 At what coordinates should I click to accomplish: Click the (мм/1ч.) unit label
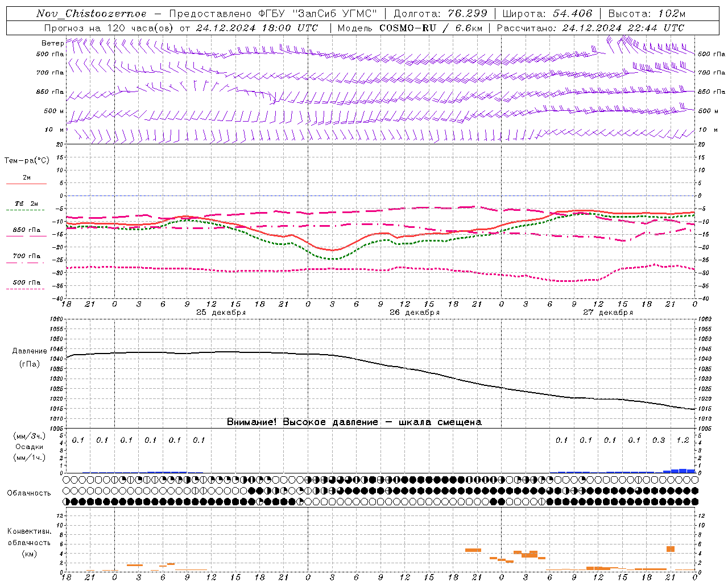30,458
